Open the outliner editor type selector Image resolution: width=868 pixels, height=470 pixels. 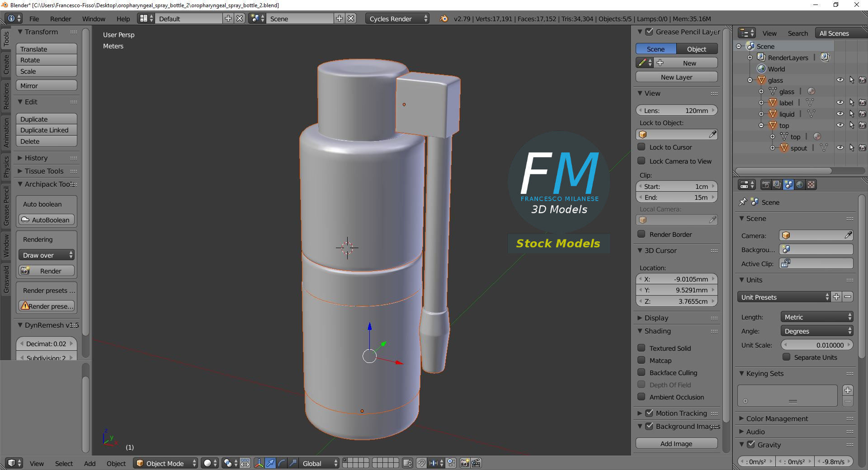coord(746,33)
